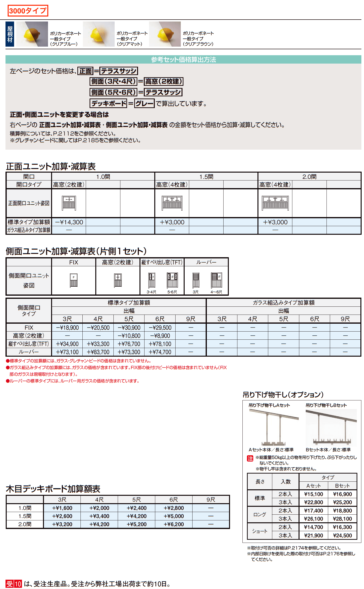The image size is (364, 589).
Task: Click the deck board 2.0間 5尺 value +¥5,200
Action: (136, 524)
